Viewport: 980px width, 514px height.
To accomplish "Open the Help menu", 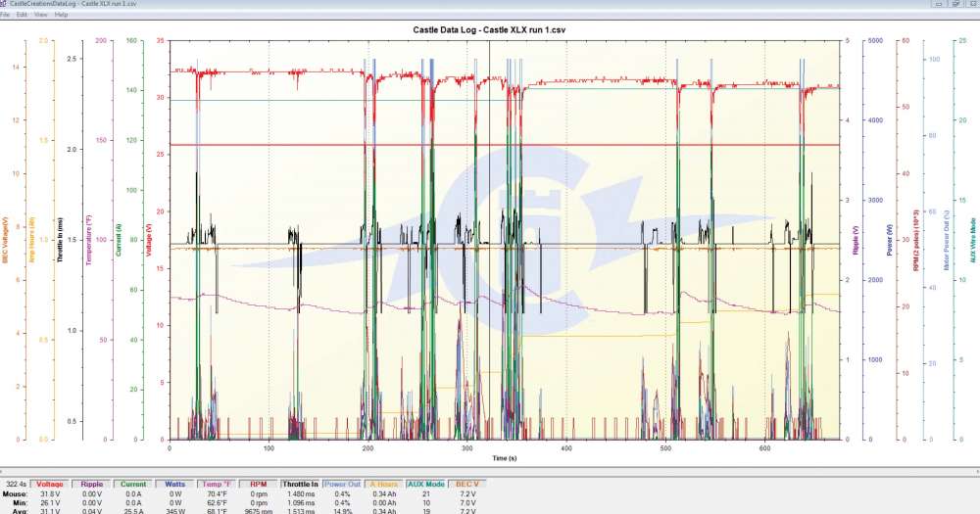I will [61, 15].
